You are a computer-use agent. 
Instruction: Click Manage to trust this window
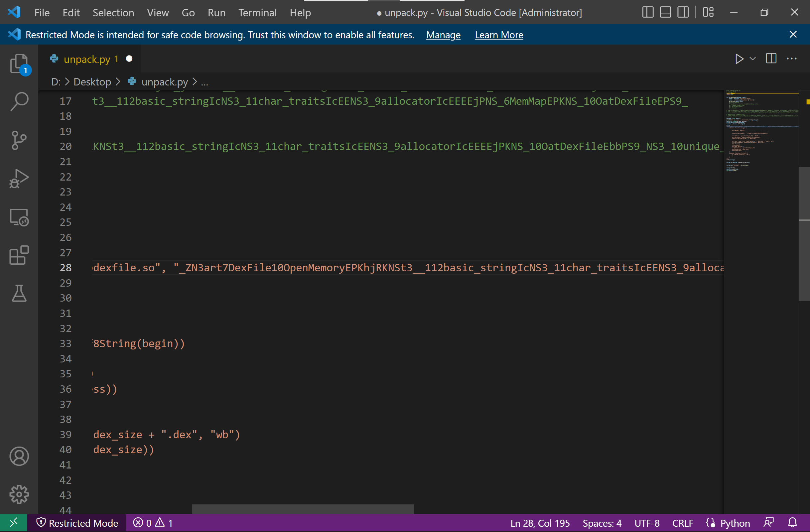(444, 35)
